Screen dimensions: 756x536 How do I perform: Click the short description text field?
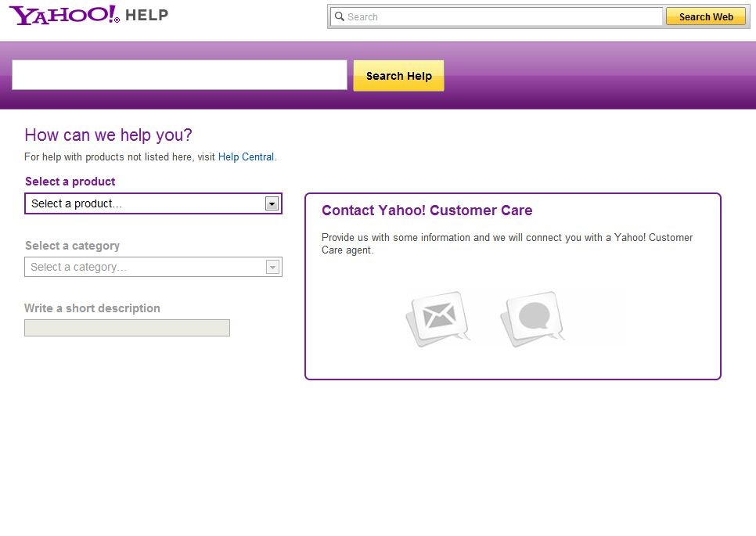click(127, 328)
